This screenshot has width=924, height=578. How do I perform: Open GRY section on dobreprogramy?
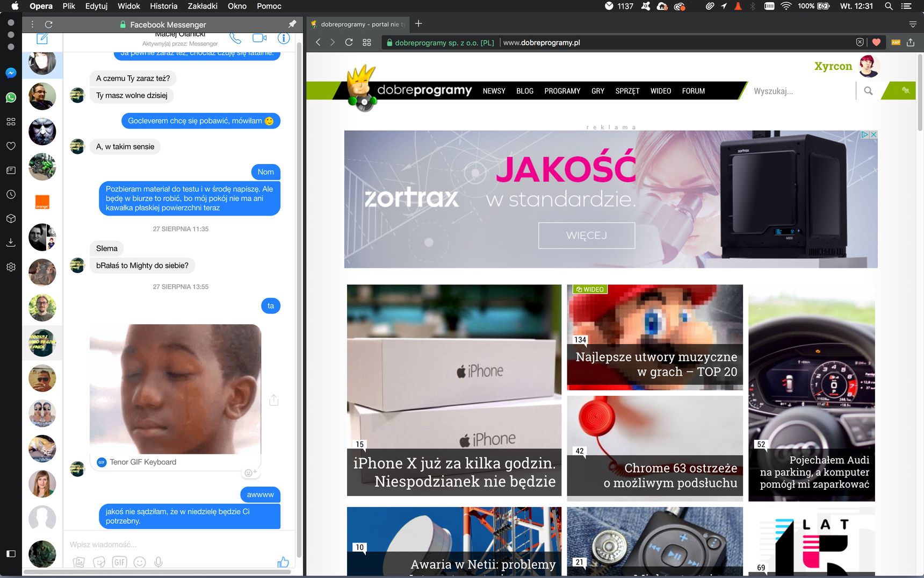point(598,91)
